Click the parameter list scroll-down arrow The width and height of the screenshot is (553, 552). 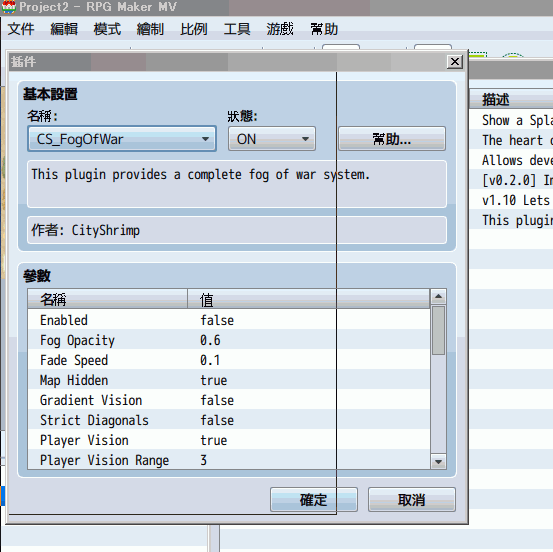438,461
